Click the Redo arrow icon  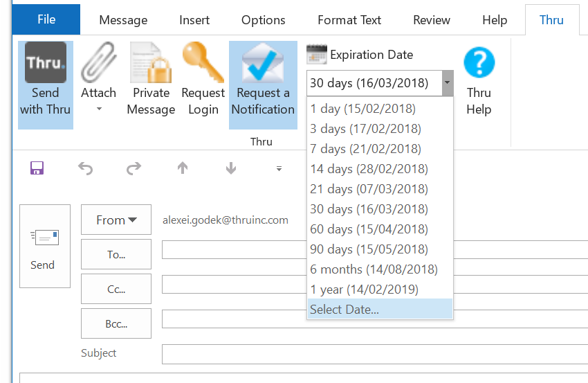134,168
